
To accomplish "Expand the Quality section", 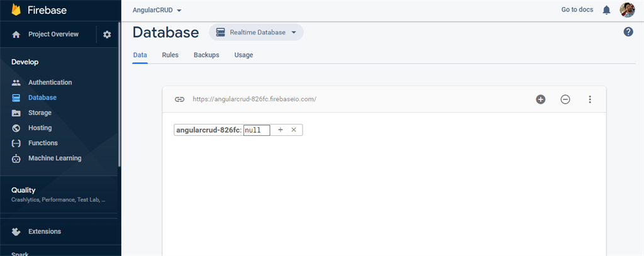I will click(58, 195).
